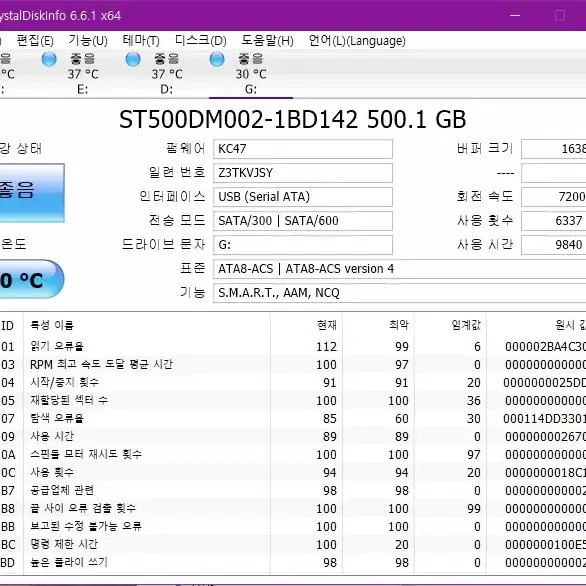Screen dimensions: 586x586
Task: Select the 재할당된 섹터 수 attribute row
Action: point(293,400)
